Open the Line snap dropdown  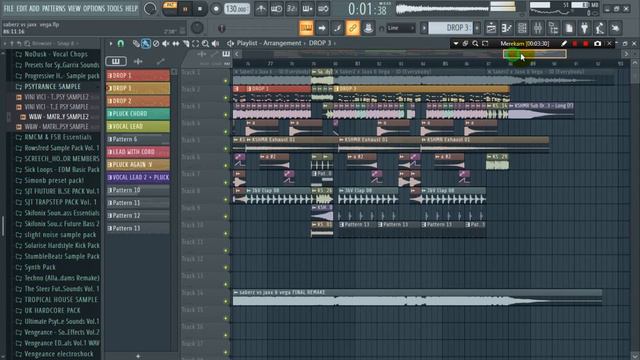tap(400, 28)
